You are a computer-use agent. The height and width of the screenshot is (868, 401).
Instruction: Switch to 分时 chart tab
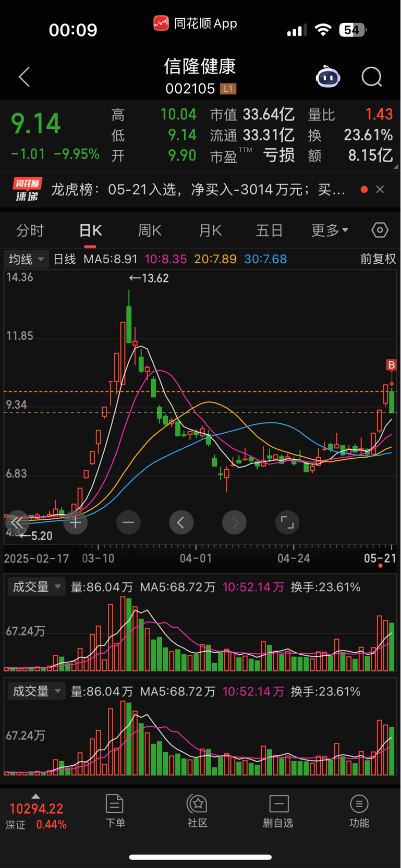[x=30, y=230]
